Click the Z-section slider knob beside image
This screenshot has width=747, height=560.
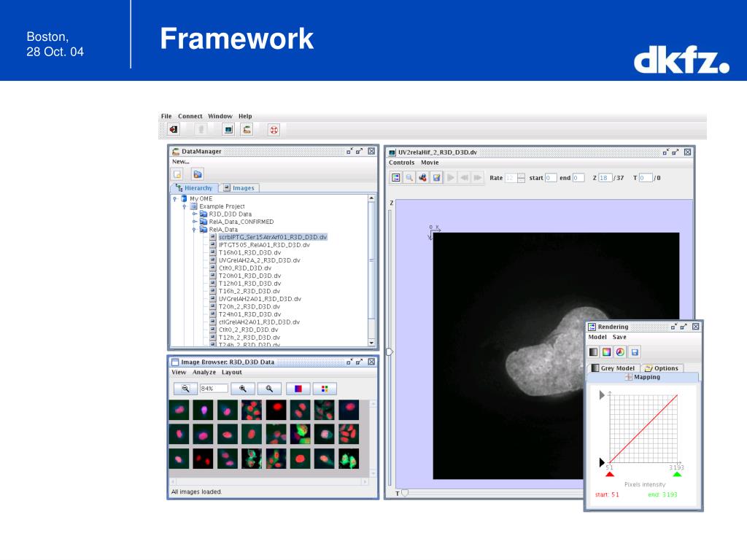(390, 352)
